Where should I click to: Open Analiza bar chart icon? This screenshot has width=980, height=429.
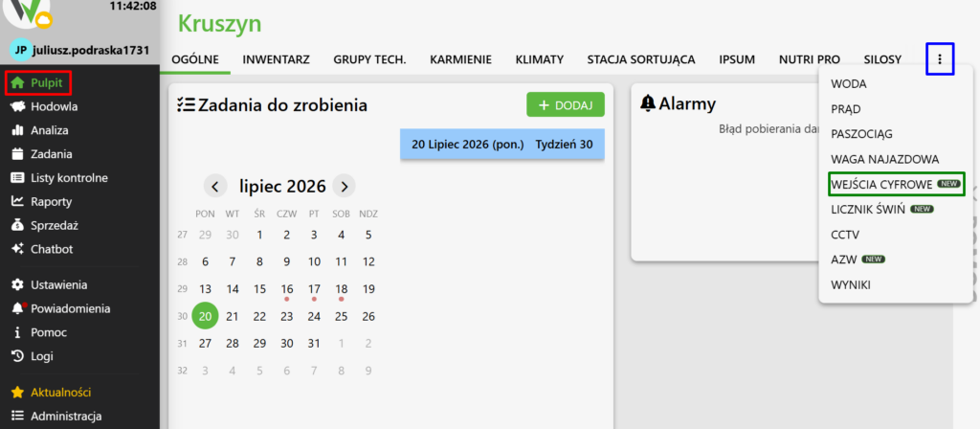(x=17, y=130)
